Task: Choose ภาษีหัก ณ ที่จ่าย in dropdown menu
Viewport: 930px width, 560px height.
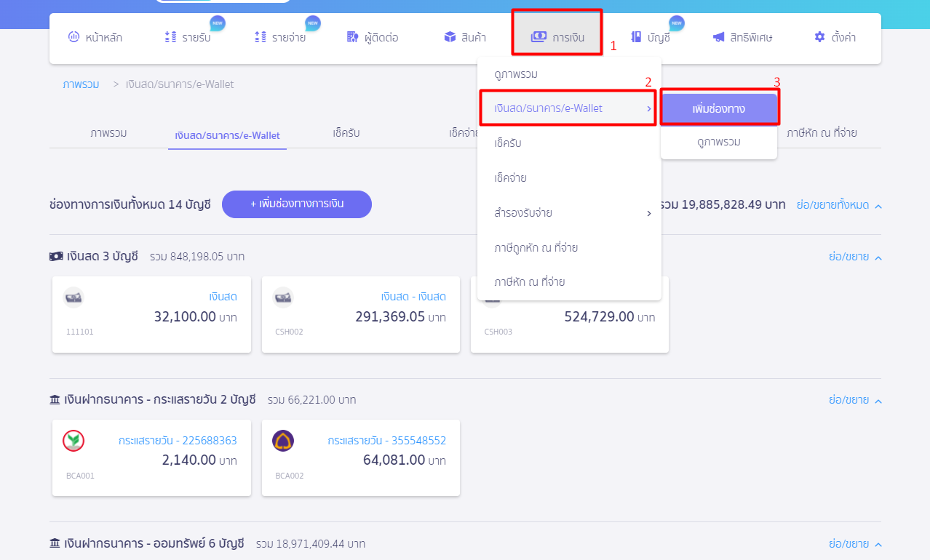Action: (530, 282)
